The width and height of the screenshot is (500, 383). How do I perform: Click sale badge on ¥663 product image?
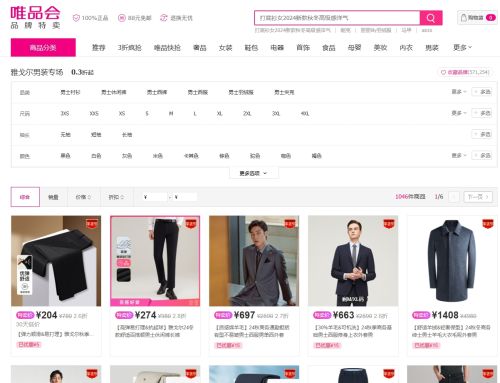[x=389, y=224]
